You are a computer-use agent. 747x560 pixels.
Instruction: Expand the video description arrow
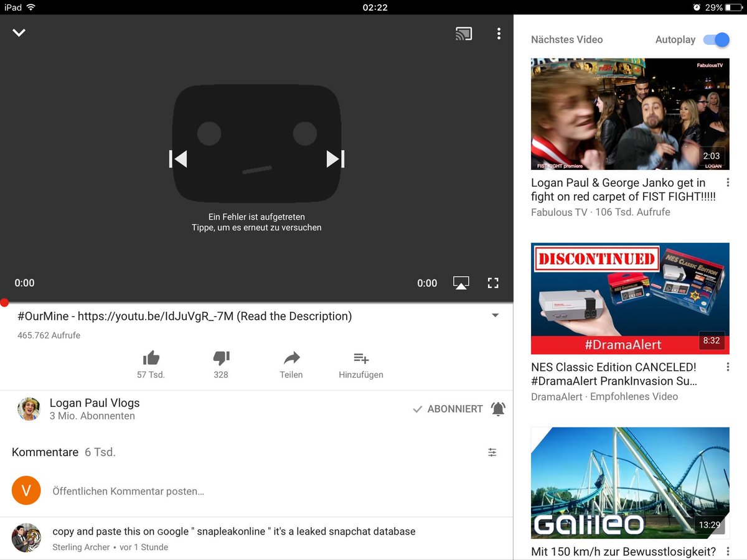coord(496,315)
